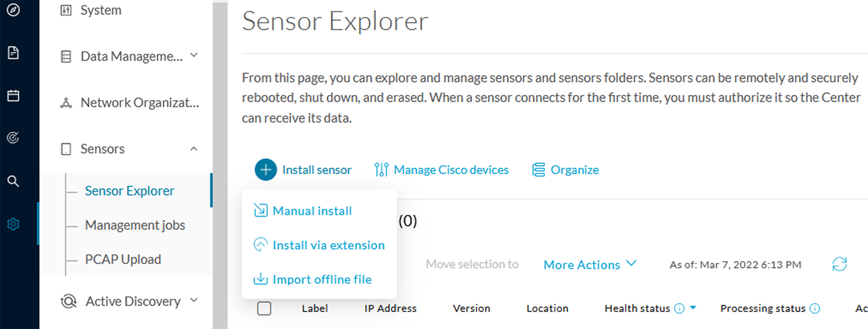Open the More Actions dropdown
868x329 pixels.
pos(590,265)
